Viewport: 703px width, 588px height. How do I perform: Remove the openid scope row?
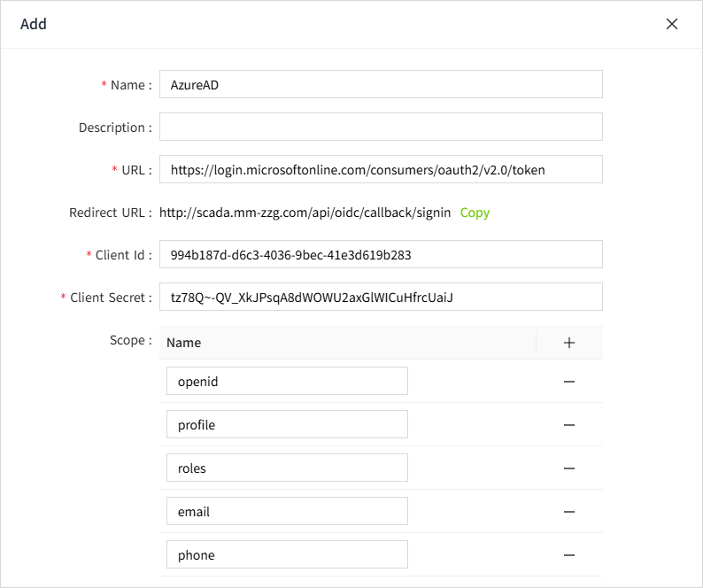pyautogui.click(x=569, y=382)
